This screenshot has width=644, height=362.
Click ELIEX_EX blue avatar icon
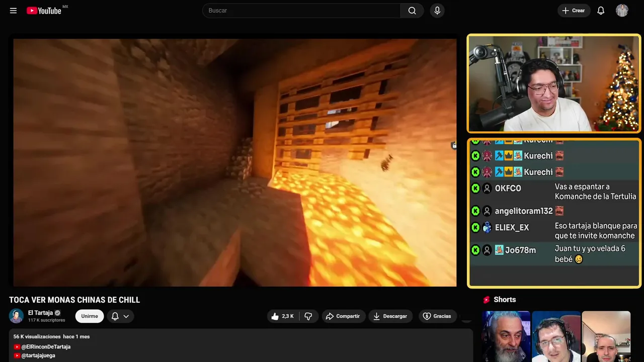pyautogui.click(x=487, y=228)
